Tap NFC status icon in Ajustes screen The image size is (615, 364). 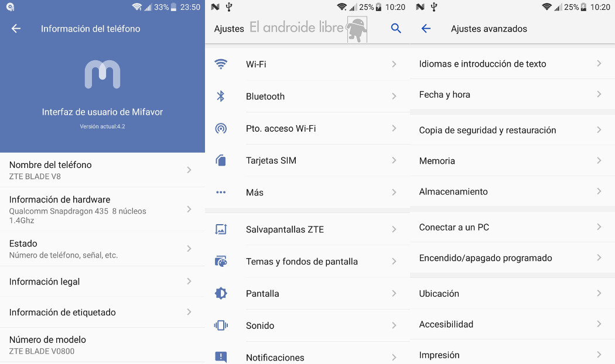click(x=215, y=7)
